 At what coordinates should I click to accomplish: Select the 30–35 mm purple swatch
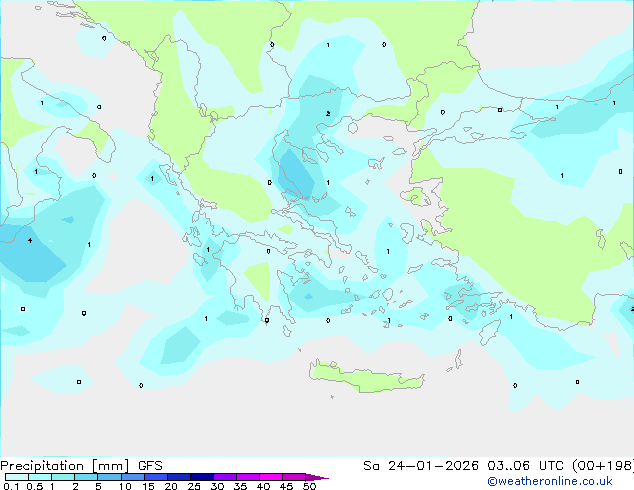(224, 477)
